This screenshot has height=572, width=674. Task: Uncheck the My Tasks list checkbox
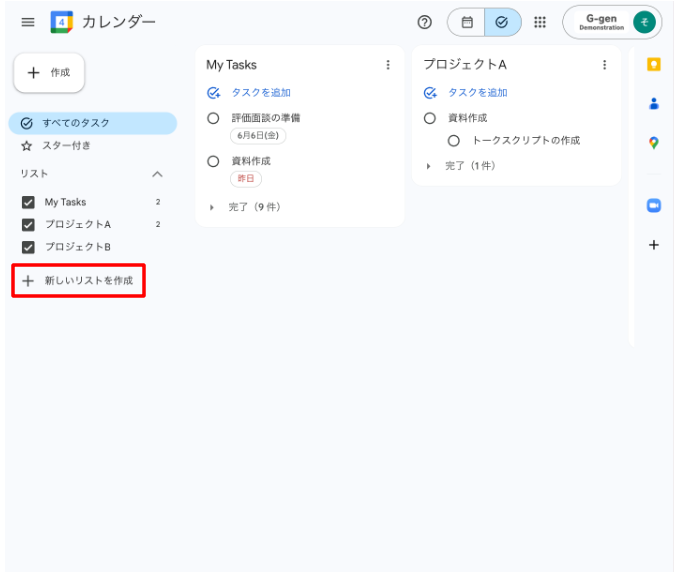click(x=28, y=202)
